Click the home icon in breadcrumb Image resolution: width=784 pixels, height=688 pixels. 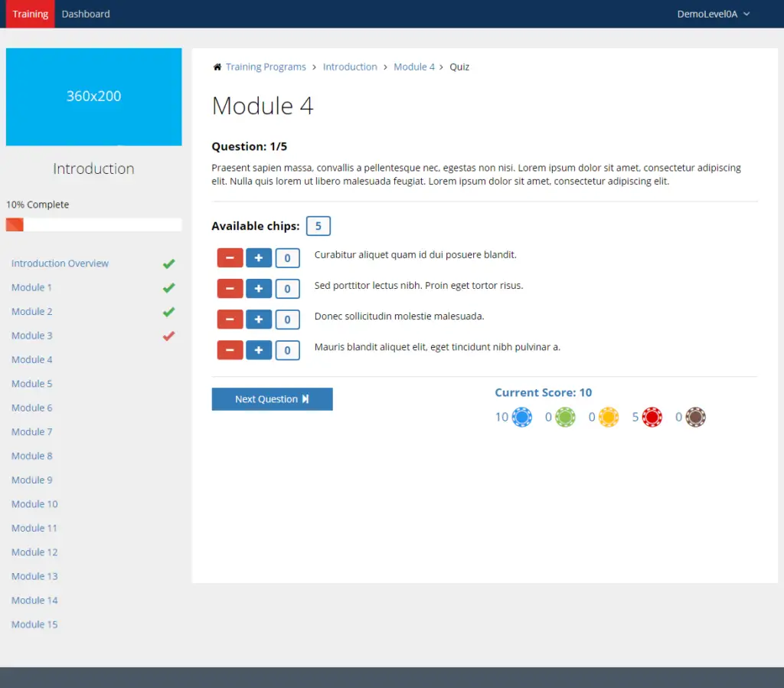(x=217, y=67)
